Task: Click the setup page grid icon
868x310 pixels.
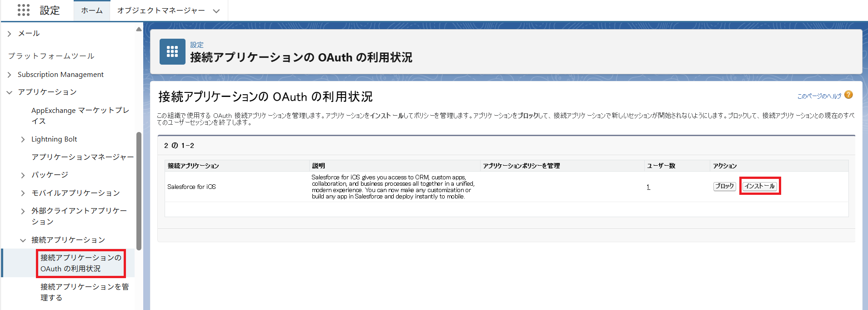Action: pos(172,51)
